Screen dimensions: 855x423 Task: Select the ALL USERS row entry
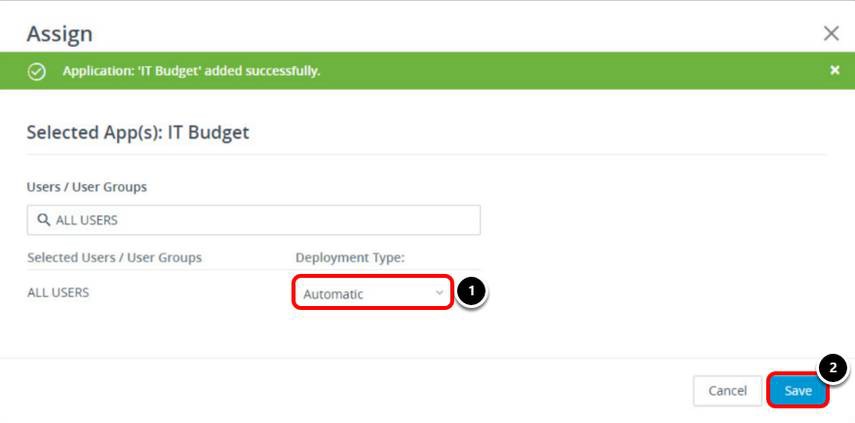[x=58, y=293]
